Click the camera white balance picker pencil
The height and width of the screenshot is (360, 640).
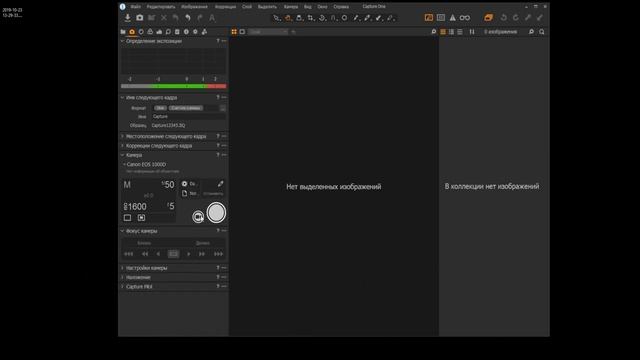point(220,184)
